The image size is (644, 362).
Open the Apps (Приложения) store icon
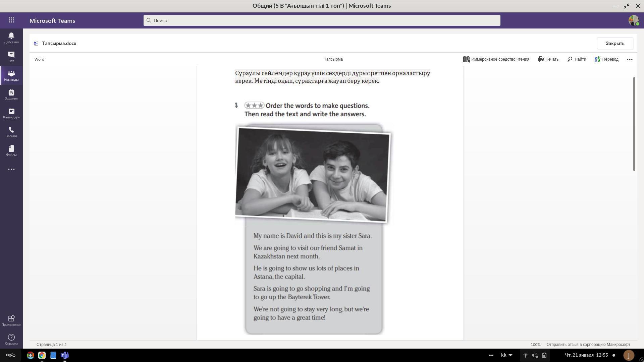pyautogui.click(x=11, y=320)
